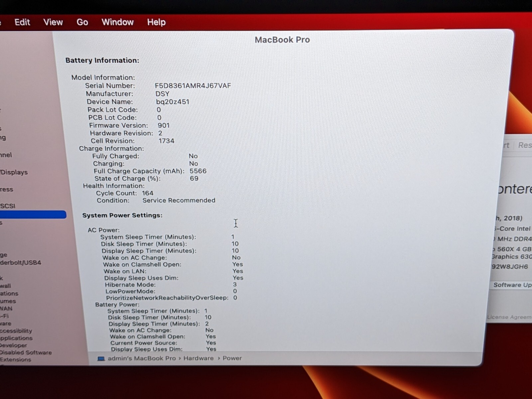532x399 pixels.
Task: Click the "Health Information:" heading
Action: (114, 186)
